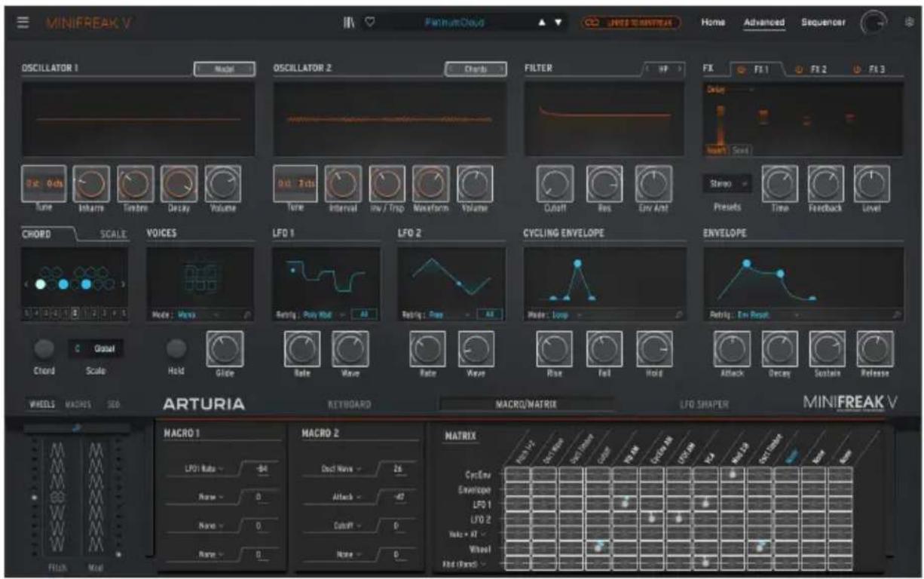
Task: Open the Keyboard tab
Action: pyautogui.click(x=349, y=405)
